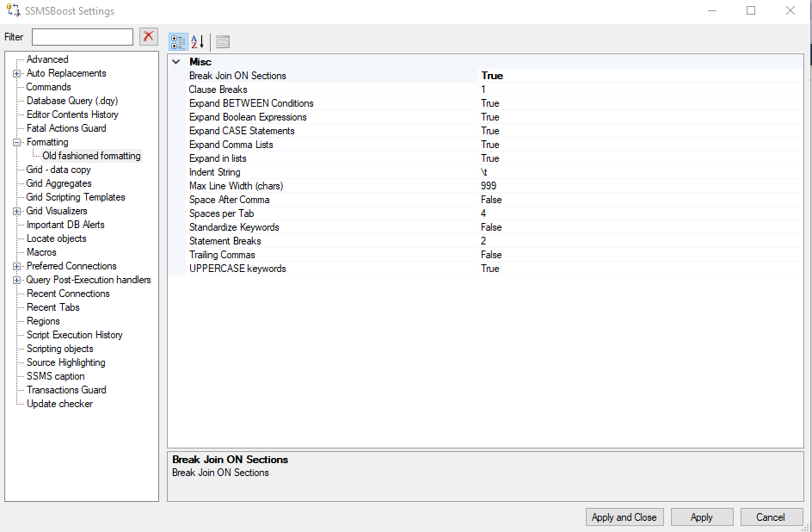Click the Property Pages icon in the toolbar
The height and width of the screenshot is (532, 812).
click(x=222, y=41)
